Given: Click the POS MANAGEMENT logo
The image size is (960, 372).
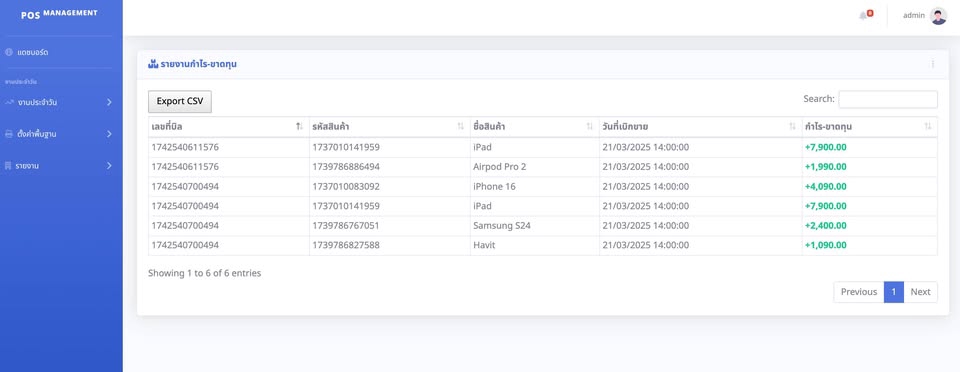Looking at the screenshot, I should 59,14.
